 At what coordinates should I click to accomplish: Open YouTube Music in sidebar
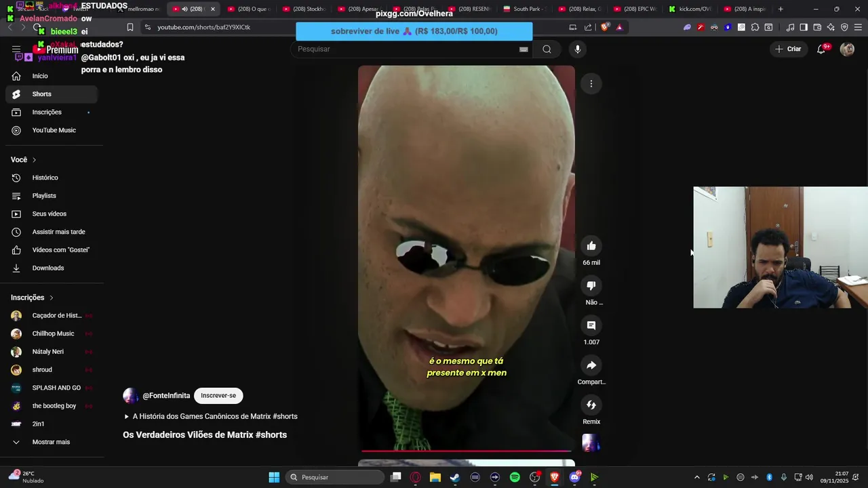point(52,130)
